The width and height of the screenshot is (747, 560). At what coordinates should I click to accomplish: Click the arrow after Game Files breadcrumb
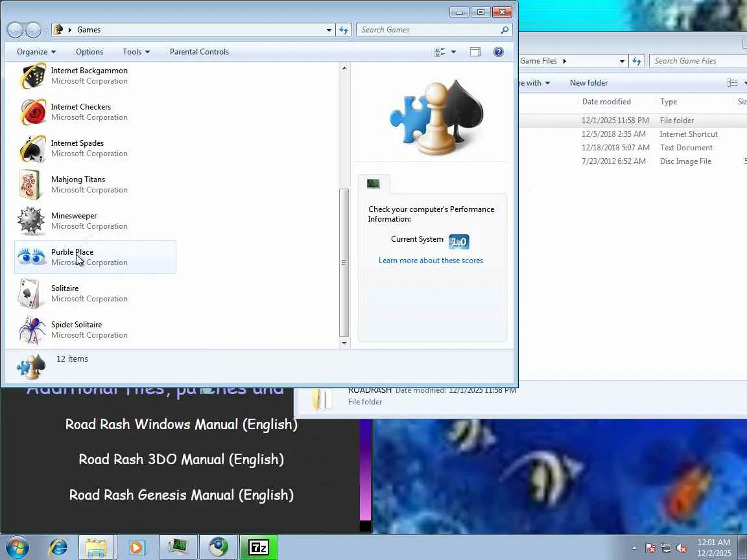click(565, 61)
